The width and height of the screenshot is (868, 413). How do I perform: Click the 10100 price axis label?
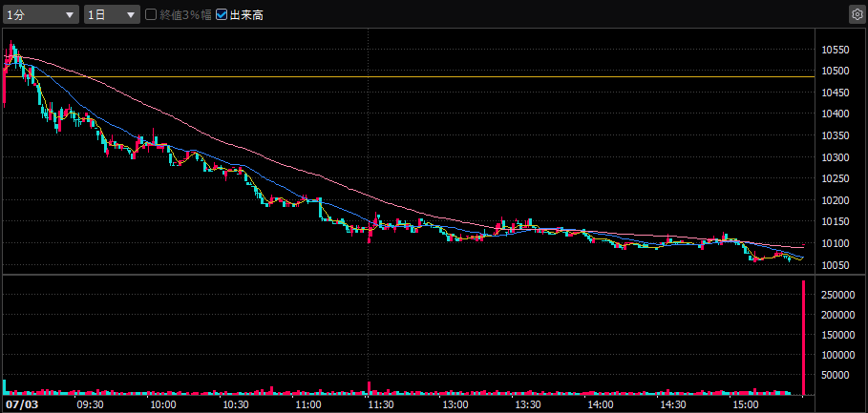click(x=835, y=243)
